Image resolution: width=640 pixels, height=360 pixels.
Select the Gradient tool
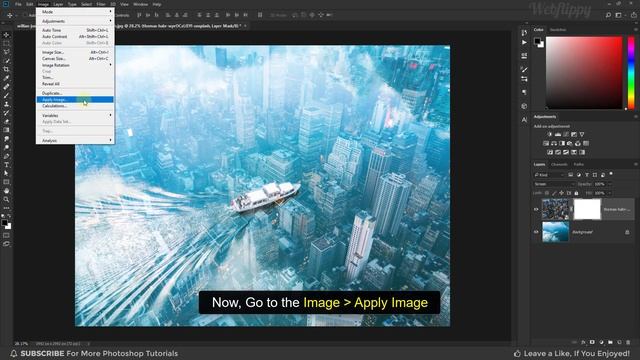[x=6, y=130]
